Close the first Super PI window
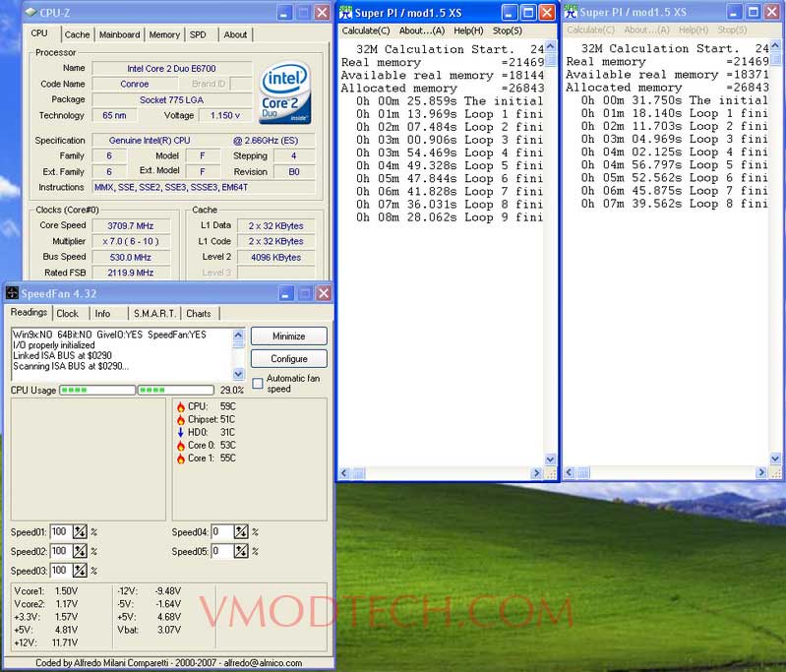 point(547,13)
